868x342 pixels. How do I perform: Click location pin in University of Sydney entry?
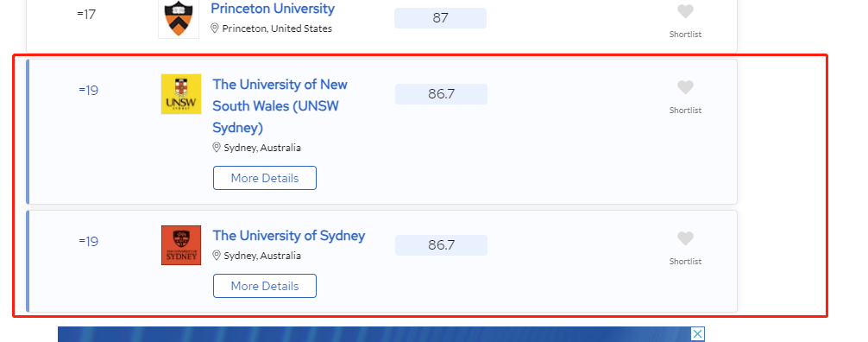[217, 256]
